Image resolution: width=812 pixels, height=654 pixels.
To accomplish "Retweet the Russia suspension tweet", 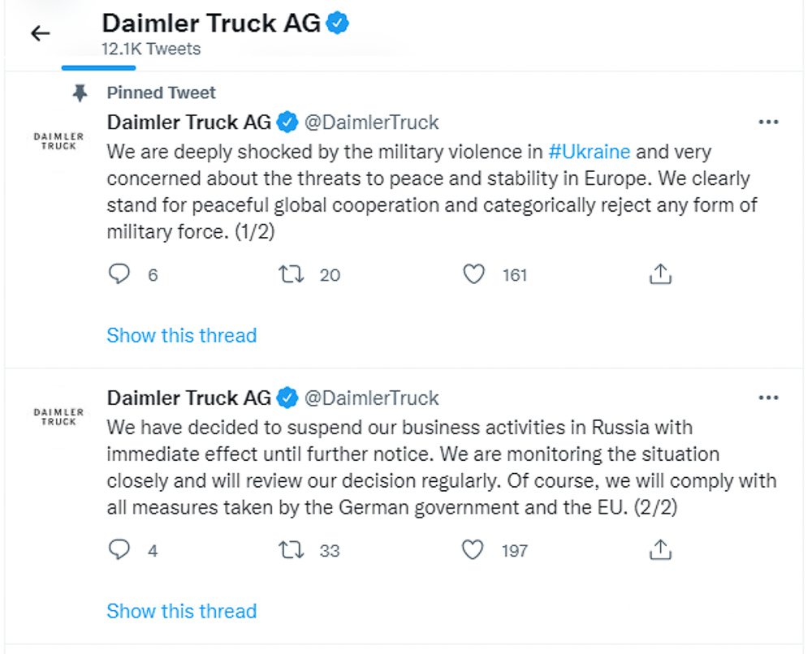I will [x=292, y=550].
